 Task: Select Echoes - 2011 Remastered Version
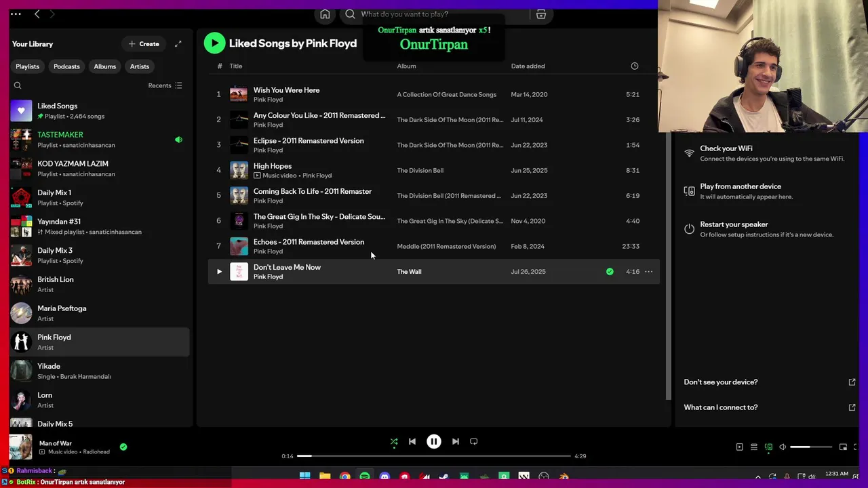click(433, 246)
